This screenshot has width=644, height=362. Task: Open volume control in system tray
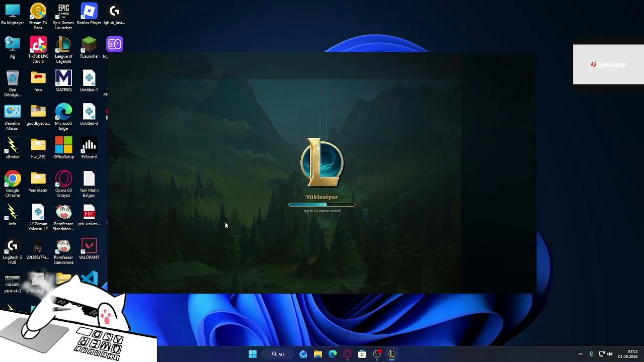pos(610,354)
